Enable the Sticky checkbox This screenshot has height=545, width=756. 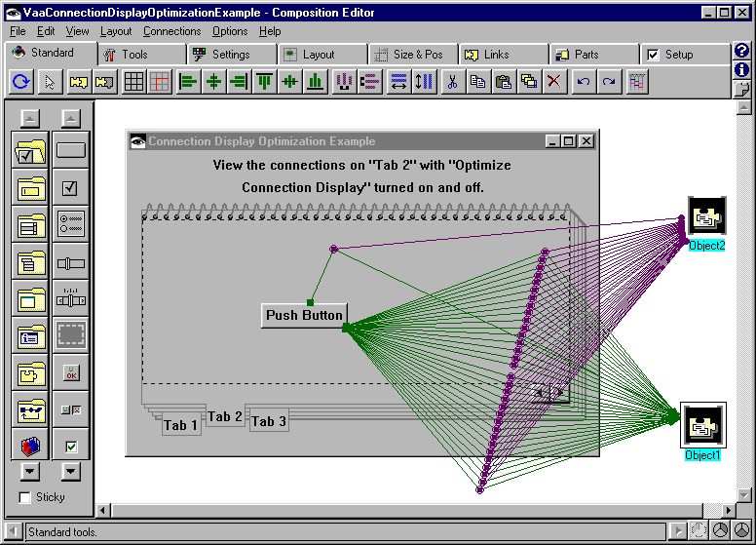click(25, 497)
